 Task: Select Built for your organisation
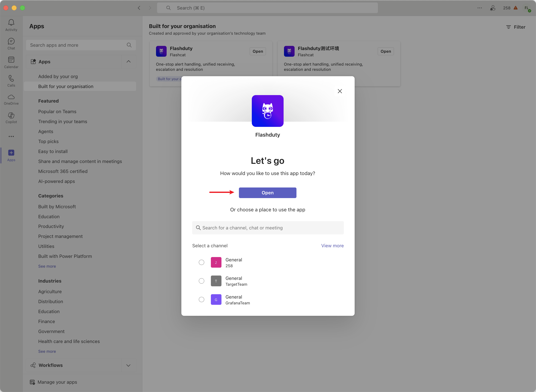point(80,86)
